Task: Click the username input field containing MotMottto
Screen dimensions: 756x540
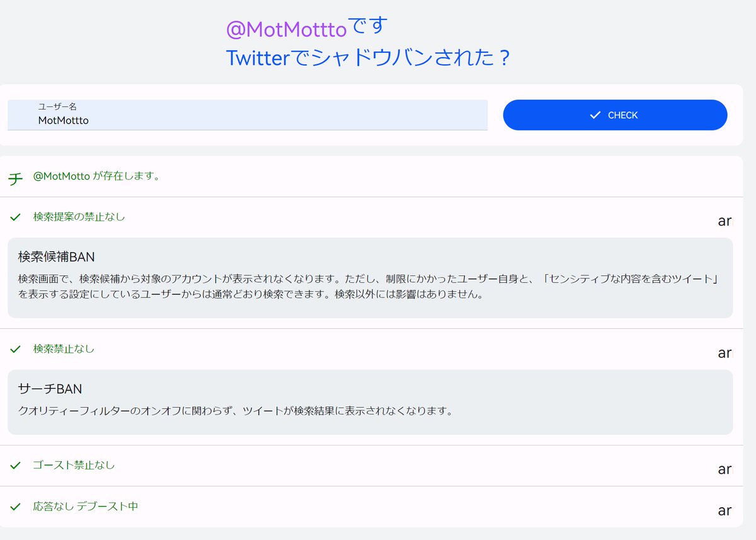Action: pos(248,115)
